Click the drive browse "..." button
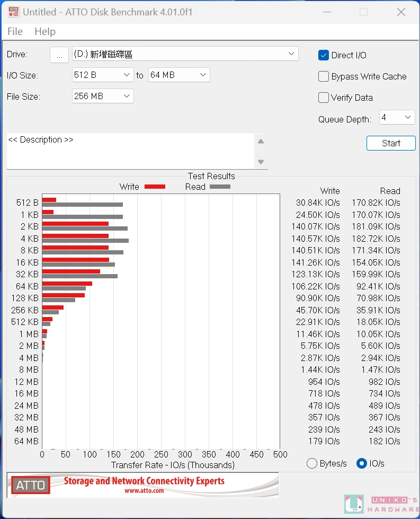The width and height of the screenshot is (420, 519). click(x=59, y=55)
